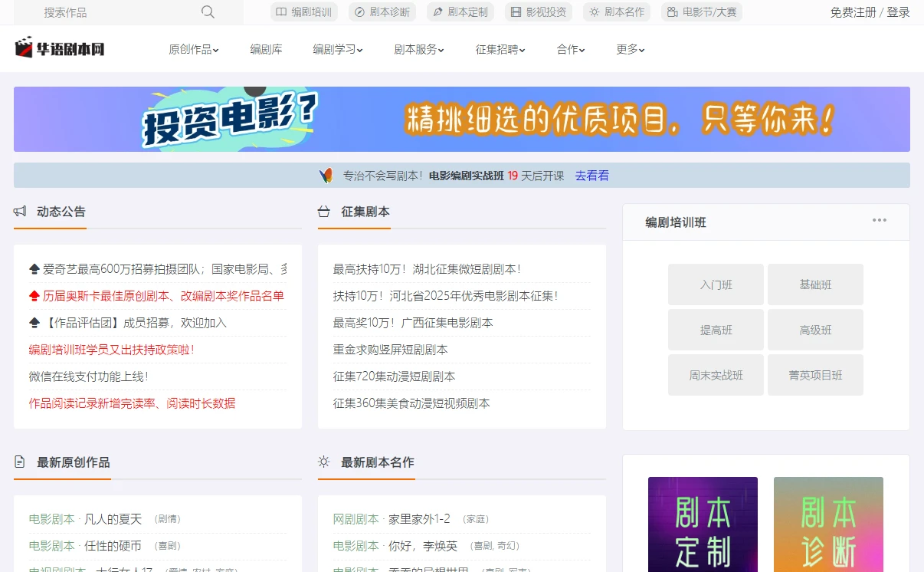Expand the 原创作品 dropdown menu
This screenshot has height=572, width=924.
193,48
